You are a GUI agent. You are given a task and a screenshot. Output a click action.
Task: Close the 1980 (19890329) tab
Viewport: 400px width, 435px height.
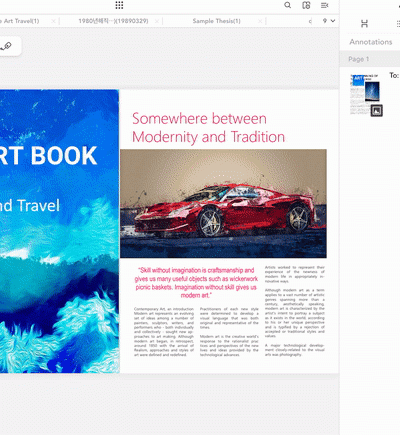(x=157, y=21)
